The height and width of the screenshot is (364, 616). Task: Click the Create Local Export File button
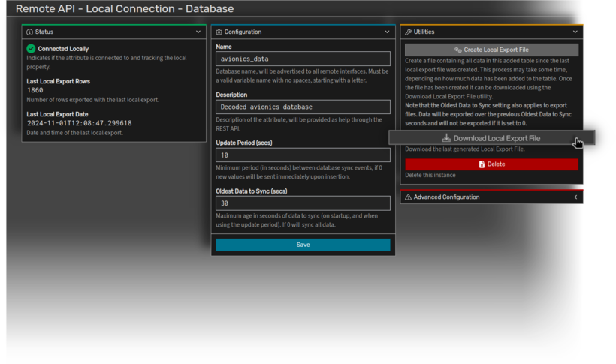(491, 50)
